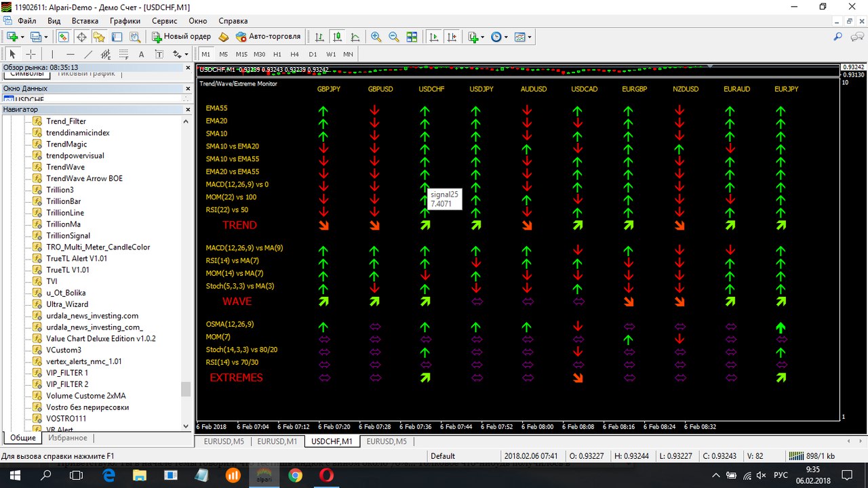868x488 pixels.
Task: Open the Profiles toolbar icon
Action: tap(36, 37)
